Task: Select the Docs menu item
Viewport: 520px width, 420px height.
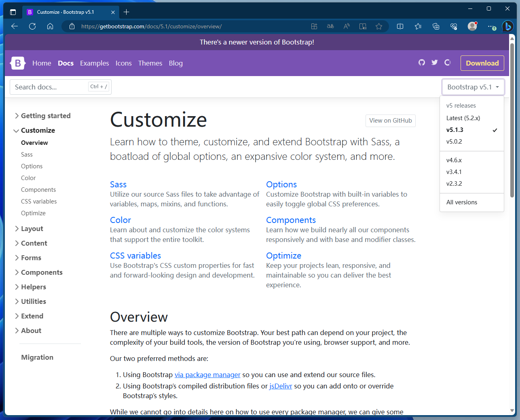Action: click(x=66, y=63)
